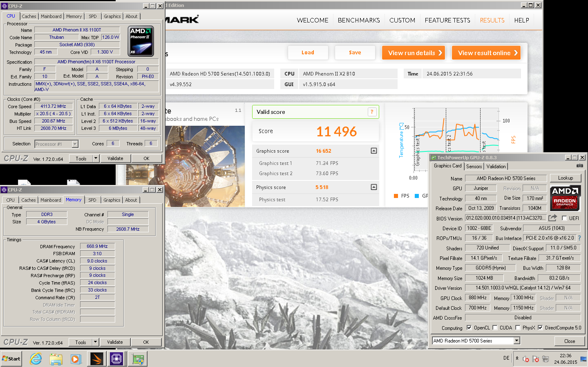Click Validate in top CPU-Z window
Viewport: 588px width, 367px height.
pyautogui.click(x=115, y=158)
